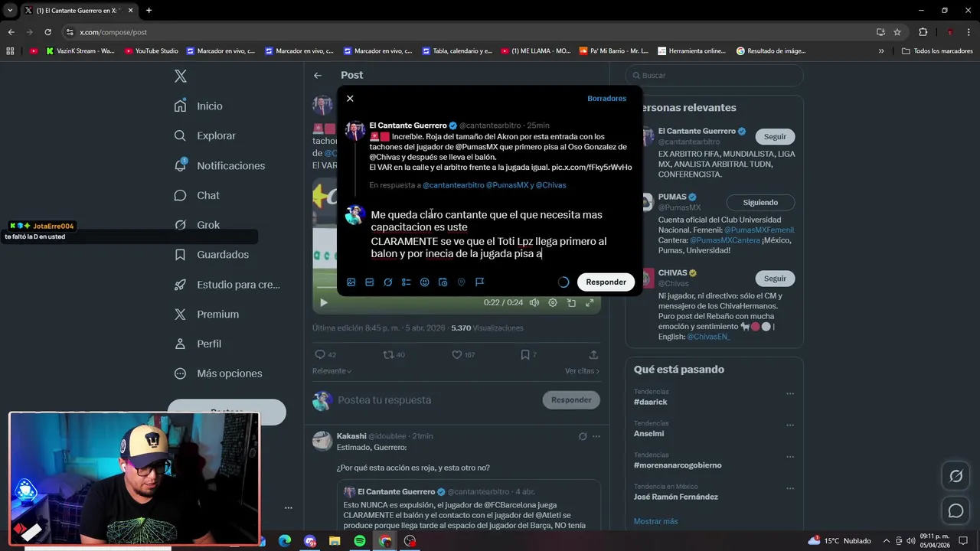
Task: Open Ver citas link
Action: click(582, 371)
